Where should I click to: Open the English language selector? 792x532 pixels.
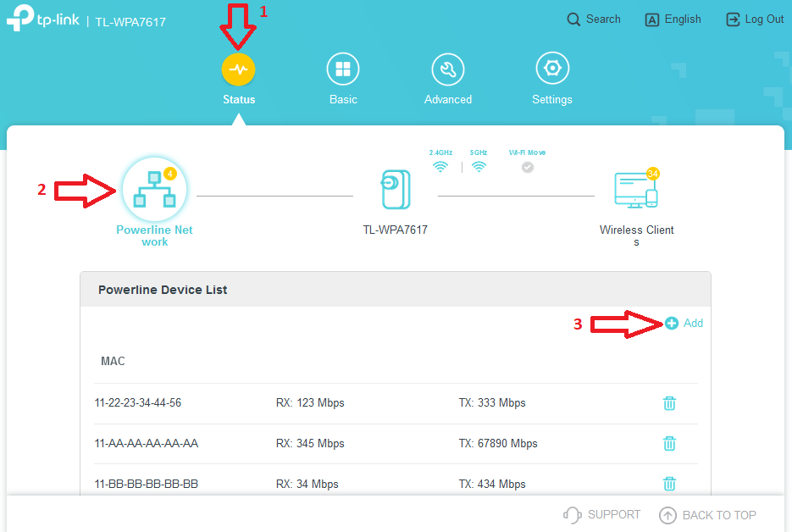[x=673, y=19]
